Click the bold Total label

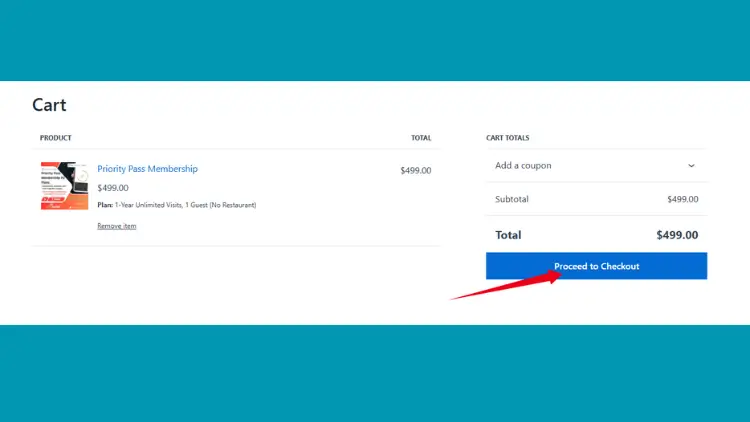508,235
